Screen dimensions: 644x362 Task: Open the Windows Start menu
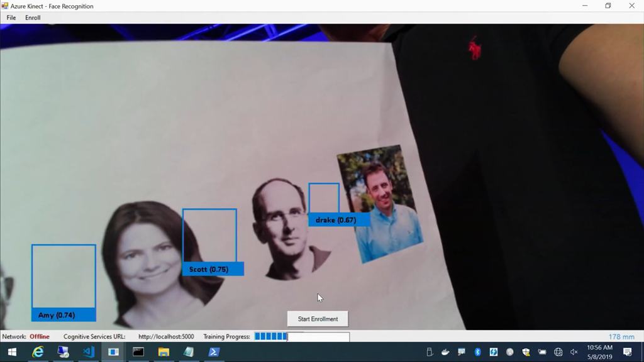[x=13, y=352]
